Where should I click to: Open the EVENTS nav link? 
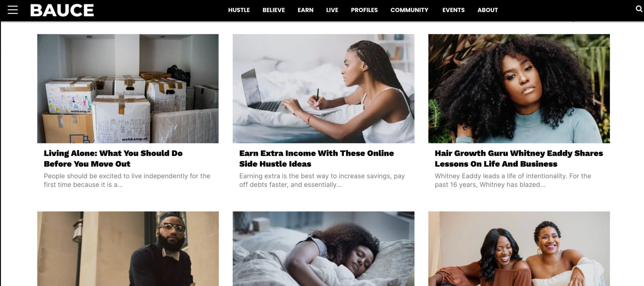pos(453,10)
